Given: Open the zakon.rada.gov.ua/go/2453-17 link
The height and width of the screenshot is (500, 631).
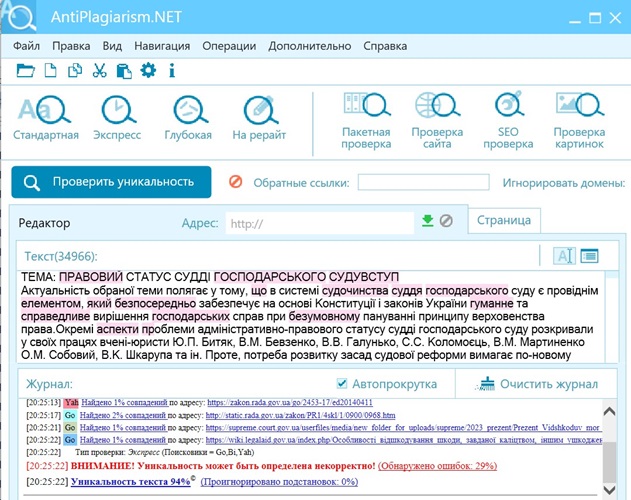Looking at the screenshot, I should [x=290, y=402].
